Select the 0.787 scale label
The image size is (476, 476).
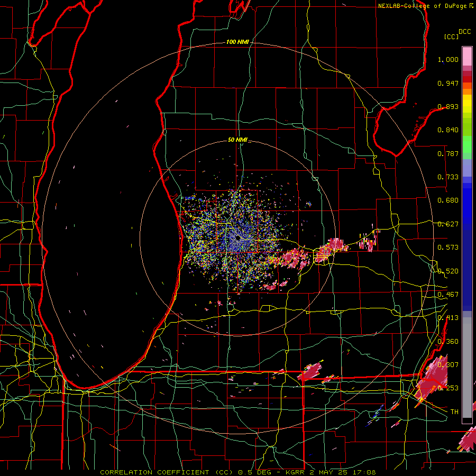click(x=448, y=153)
